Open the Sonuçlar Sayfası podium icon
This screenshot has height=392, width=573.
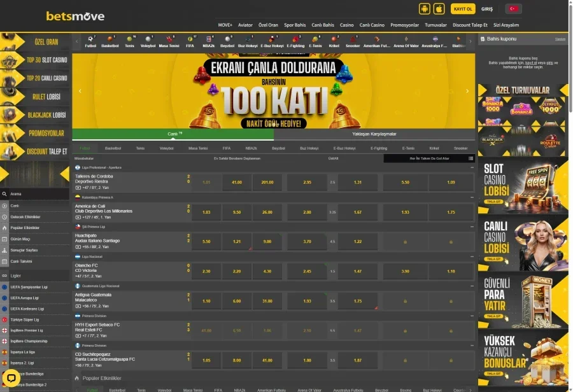coord(4,250)
